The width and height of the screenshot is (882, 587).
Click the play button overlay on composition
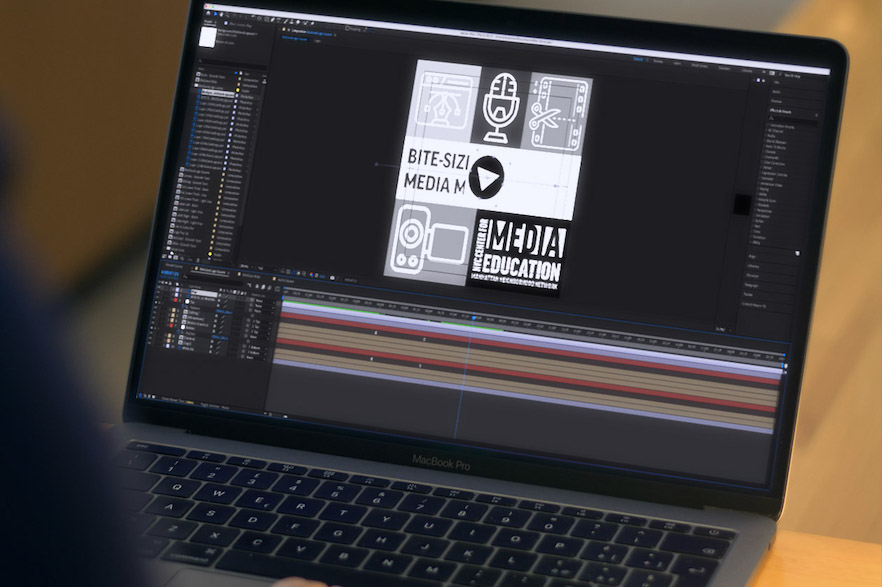pyautogui.click(x=487, y=177)
